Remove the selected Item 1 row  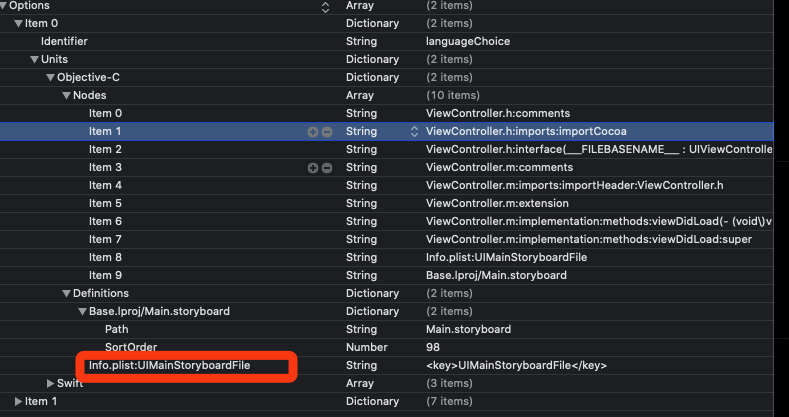[x=327, y=132]
